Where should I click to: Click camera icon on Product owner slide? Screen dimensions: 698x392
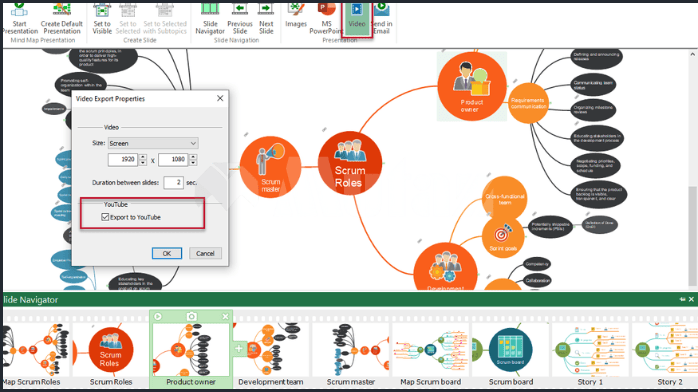pyautogui.click(x=191, y=316)
